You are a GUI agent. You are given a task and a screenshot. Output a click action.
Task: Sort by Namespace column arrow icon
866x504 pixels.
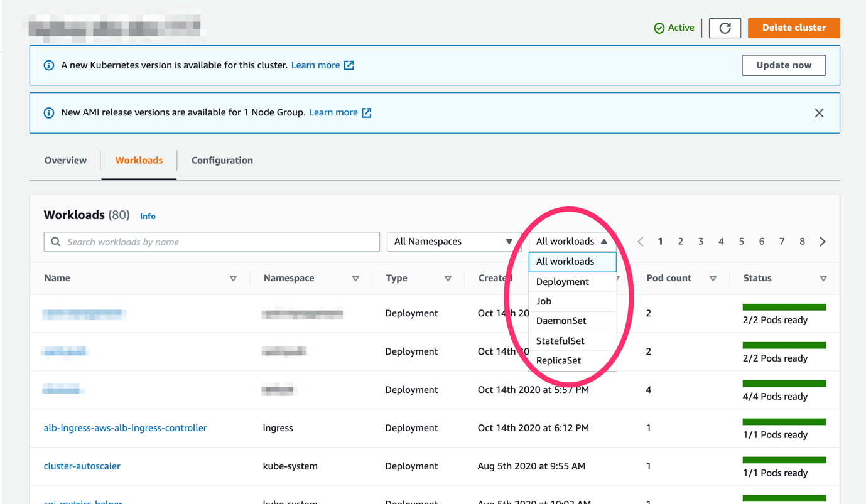coord(355,279)
